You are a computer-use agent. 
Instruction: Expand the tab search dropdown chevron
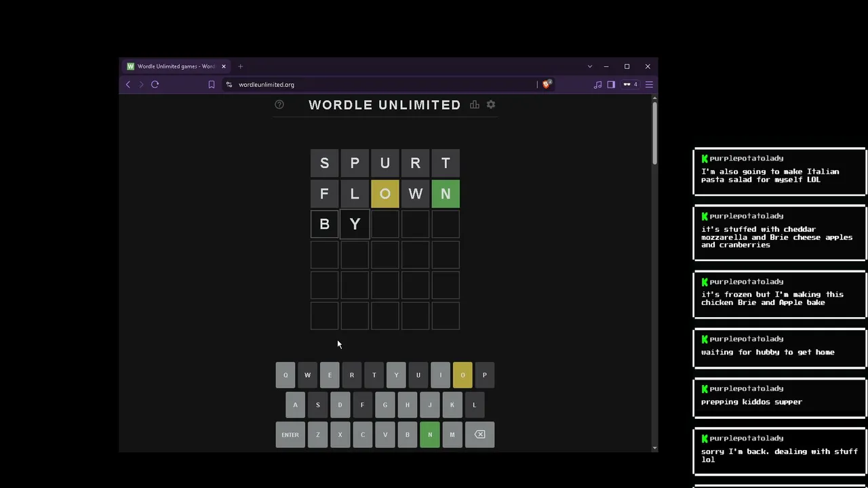tap(589, 66)
